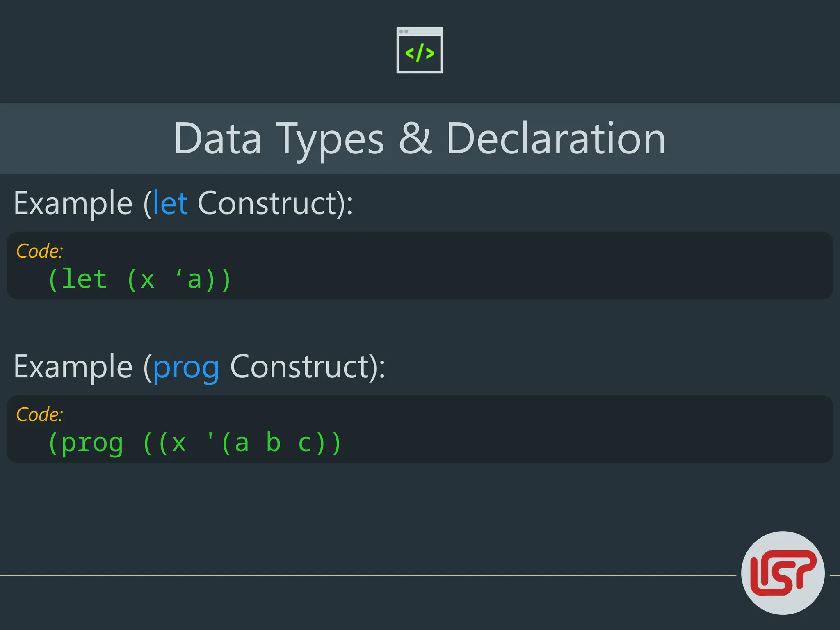Click the "Code:" label above the let snippet
Image resolution: width=840 pixels, height=630 pixels.
39,251
